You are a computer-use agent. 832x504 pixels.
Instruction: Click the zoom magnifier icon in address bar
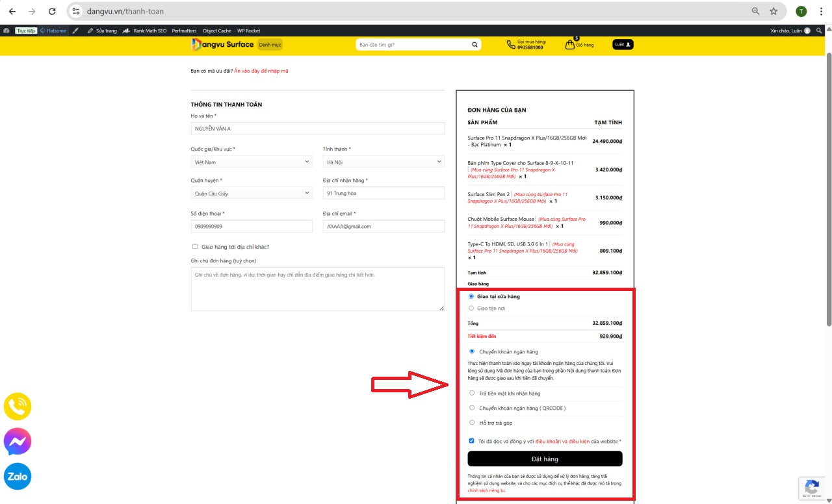point(755,11)
